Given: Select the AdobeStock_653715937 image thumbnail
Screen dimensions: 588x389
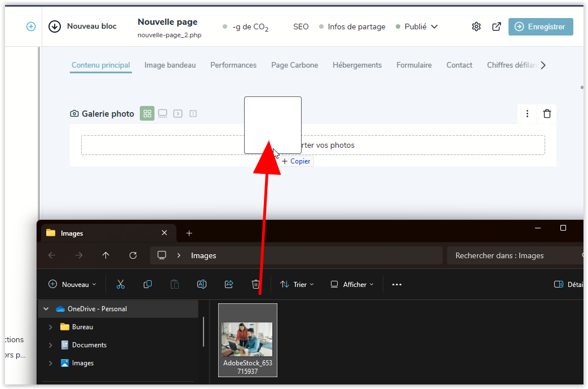Looking at the screenshot, I should tap(247, 339).
